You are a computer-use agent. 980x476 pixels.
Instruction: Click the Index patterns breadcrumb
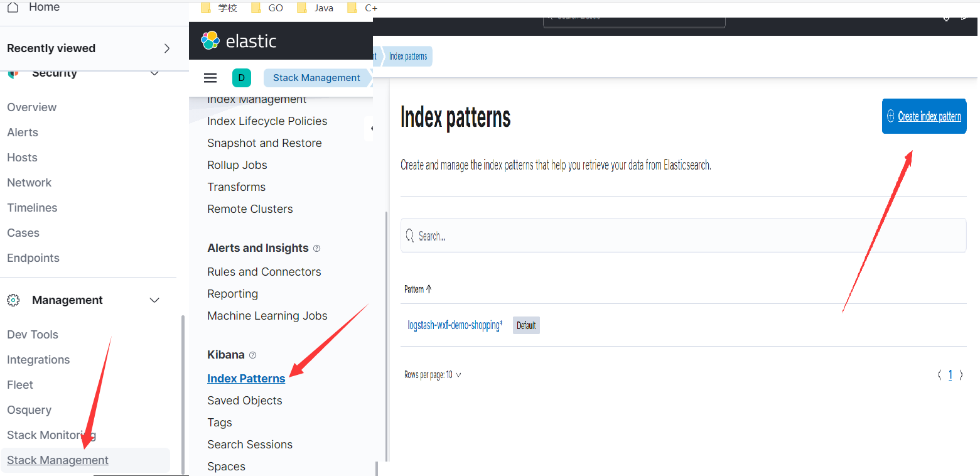pos(407,57)
